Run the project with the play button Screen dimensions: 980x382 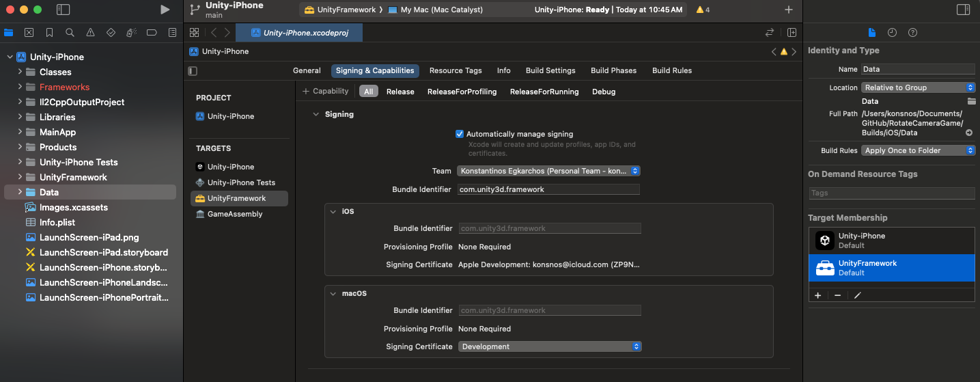click(165, 10)
